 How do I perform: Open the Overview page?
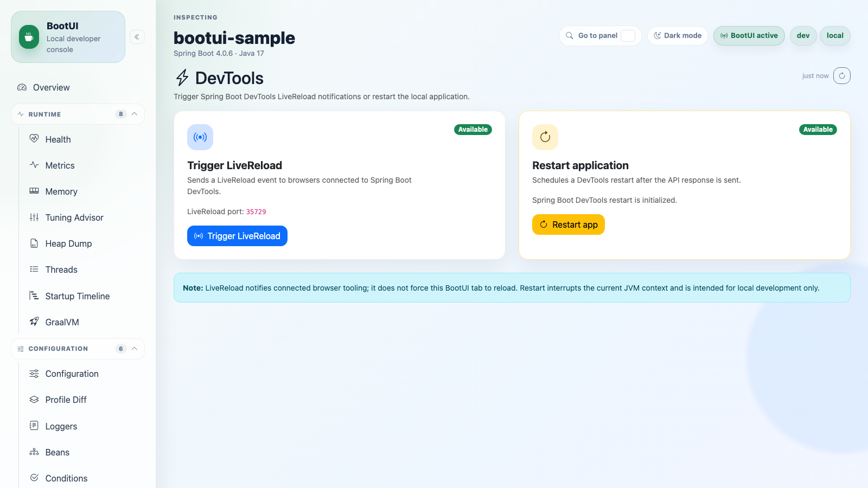pyautogui.click(x=78, y=87)
